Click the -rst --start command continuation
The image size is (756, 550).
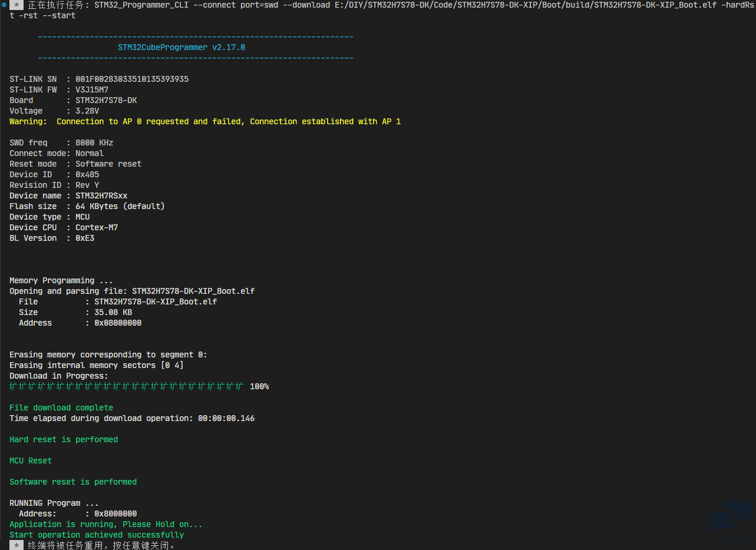point(42,15)
